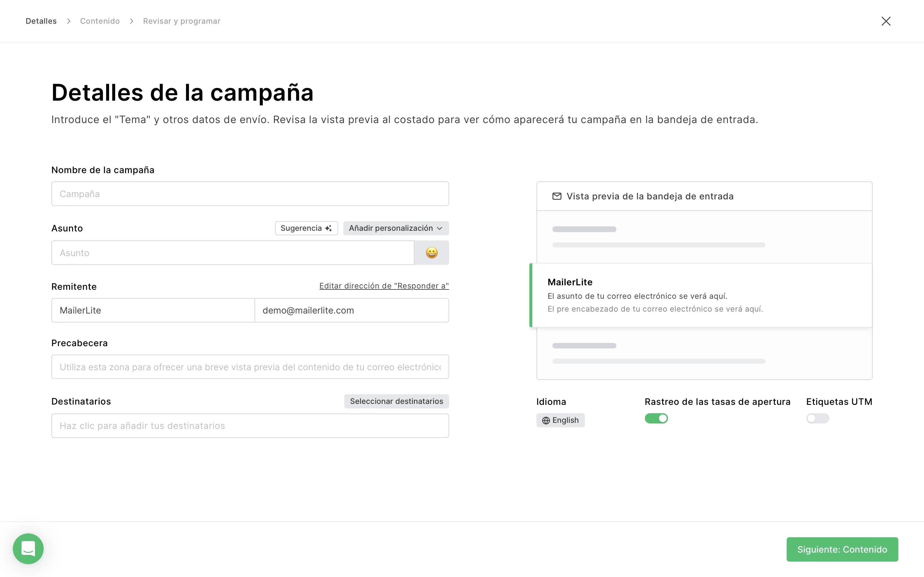Focus the Nombre de la campaña field
Viewport: 924px width, 577px height.
click(x=250, y=194)
